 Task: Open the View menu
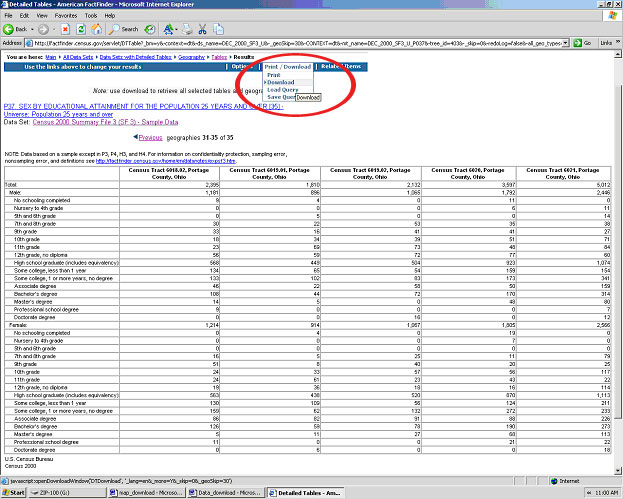pos(42,15)
